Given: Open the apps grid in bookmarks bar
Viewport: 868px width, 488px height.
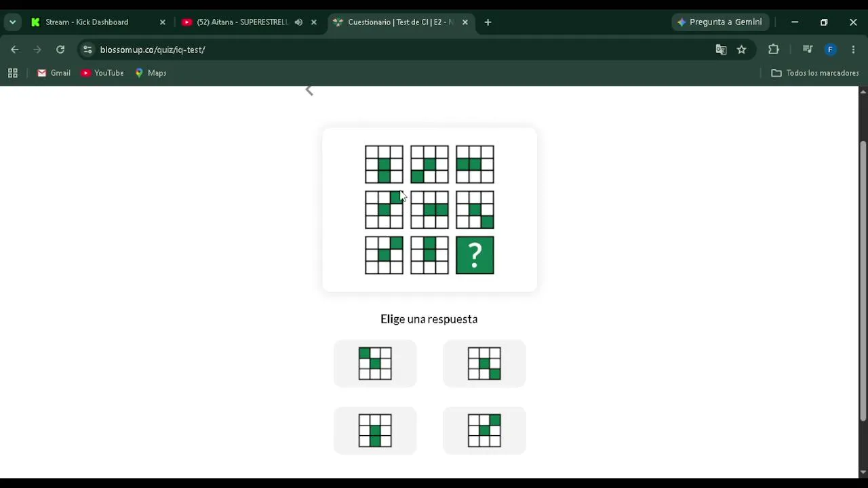Looking at the screenshot, I should (x=12, y=73).
